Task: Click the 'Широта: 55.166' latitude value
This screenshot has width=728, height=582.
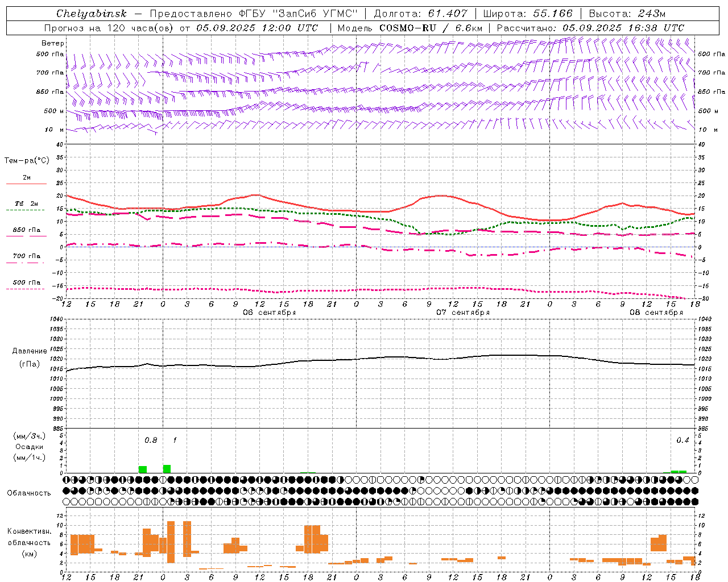Action: (x=528, y=14)
